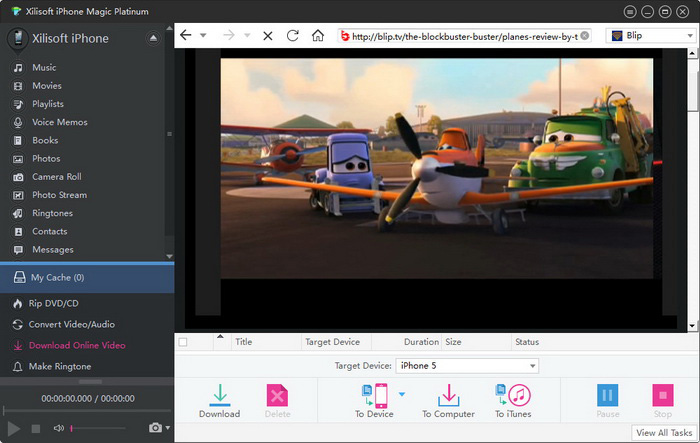Click the browser home icon

pos(318,35)
